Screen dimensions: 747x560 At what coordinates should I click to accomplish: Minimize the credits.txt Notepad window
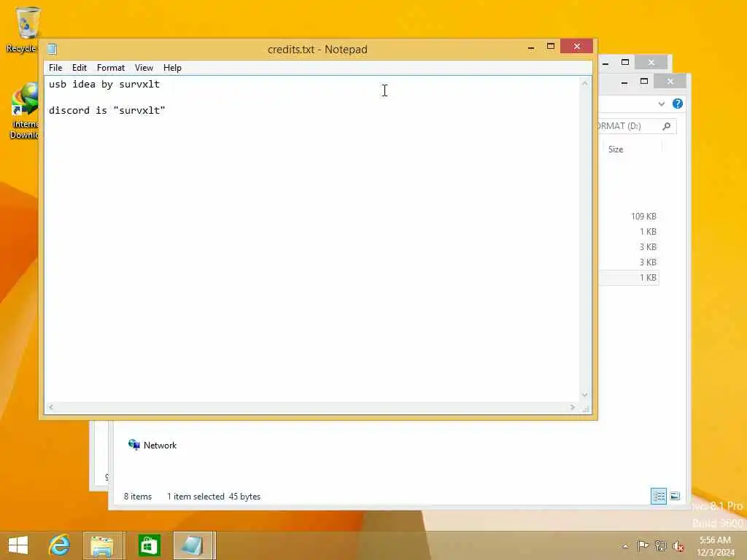click(531, 47)
